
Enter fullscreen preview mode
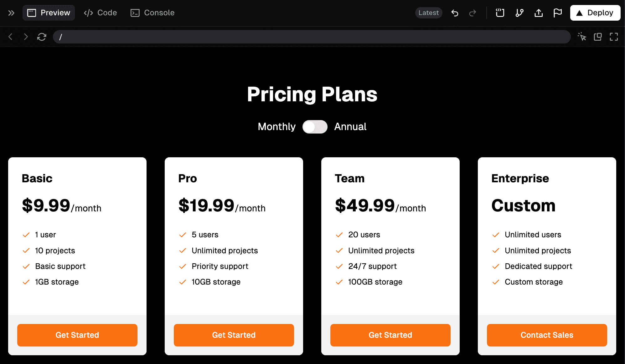coord(614,37)
